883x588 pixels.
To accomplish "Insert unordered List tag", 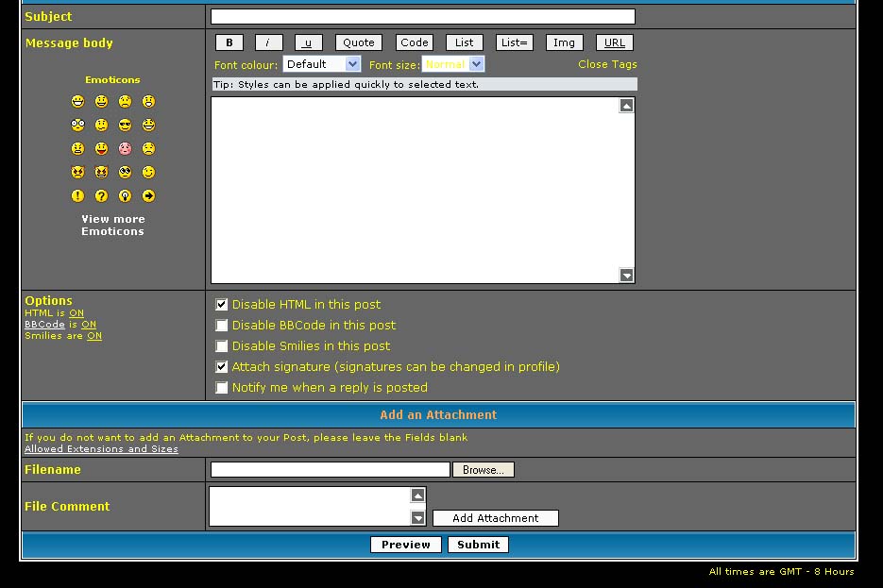I will pos(465,42).
